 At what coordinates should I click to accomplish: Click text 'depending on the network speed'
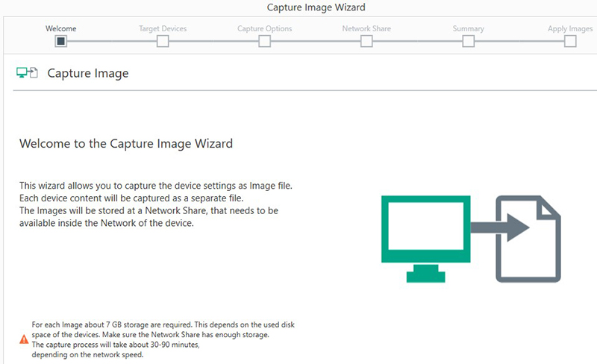coord(87,354)
